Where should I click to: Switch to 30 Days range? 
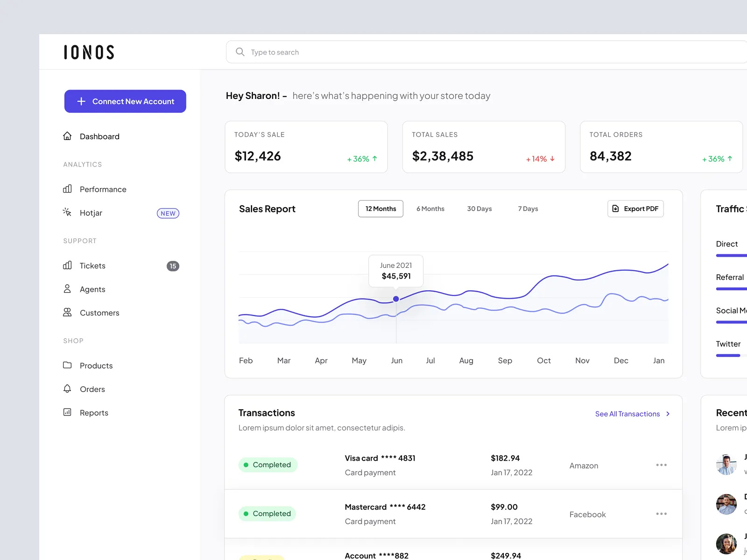coord(479,209)
